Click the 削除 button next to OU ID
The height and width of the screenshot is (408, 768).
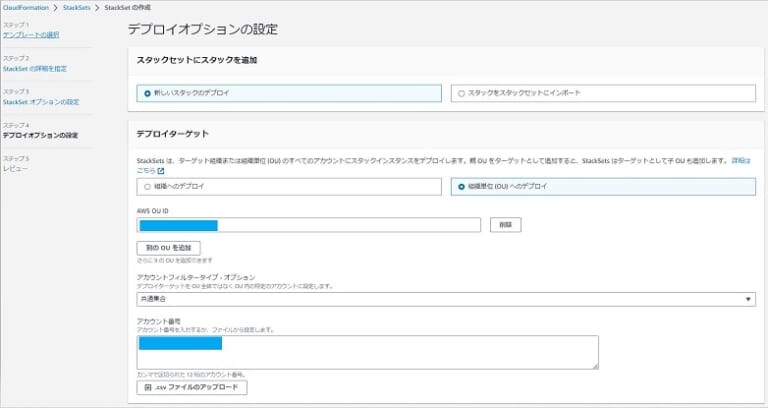click(x=505, y=225)
